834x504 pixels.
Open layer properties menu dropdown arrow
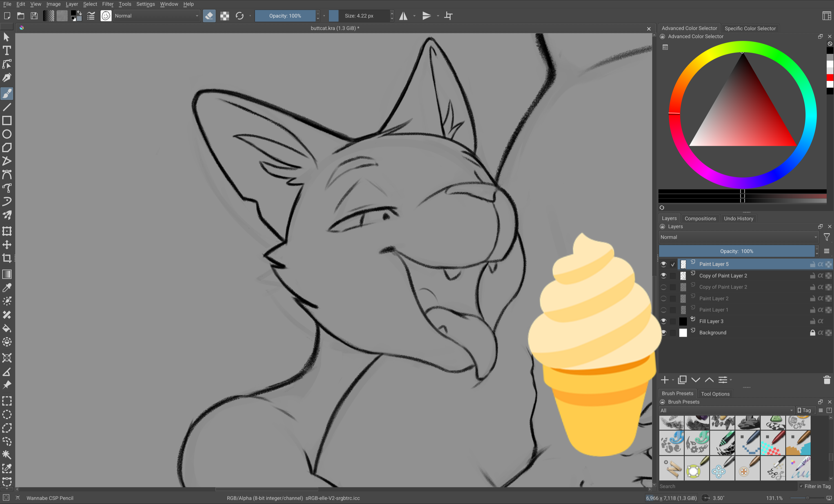[731, 380]
